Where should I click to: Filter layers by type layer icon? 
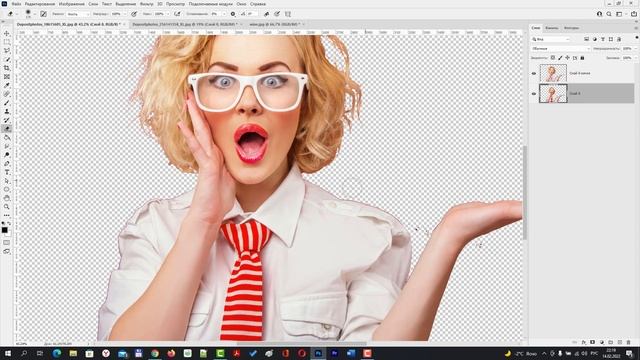[x=603, y=39]
